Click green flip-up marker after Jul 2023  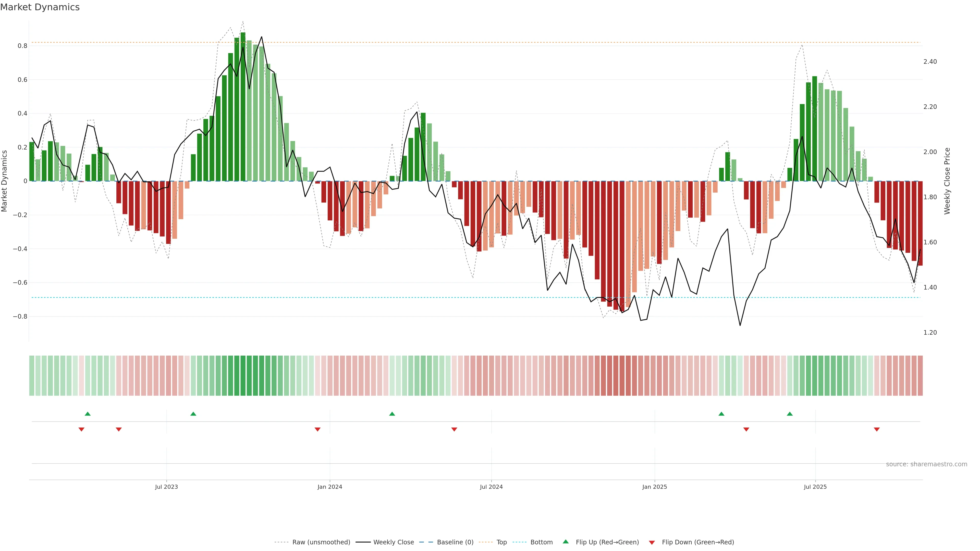[x=193, y=414]
